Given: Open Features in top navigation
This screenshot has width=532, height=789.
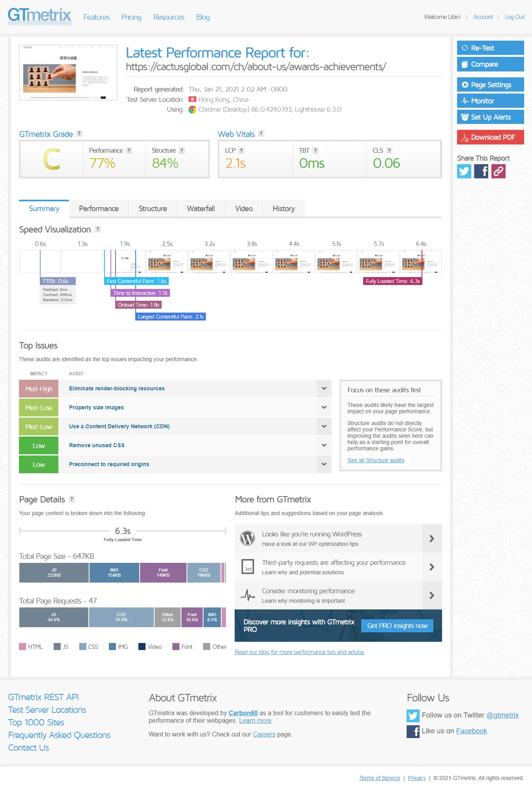Looking at the screenshot, I should pos(97,17).
